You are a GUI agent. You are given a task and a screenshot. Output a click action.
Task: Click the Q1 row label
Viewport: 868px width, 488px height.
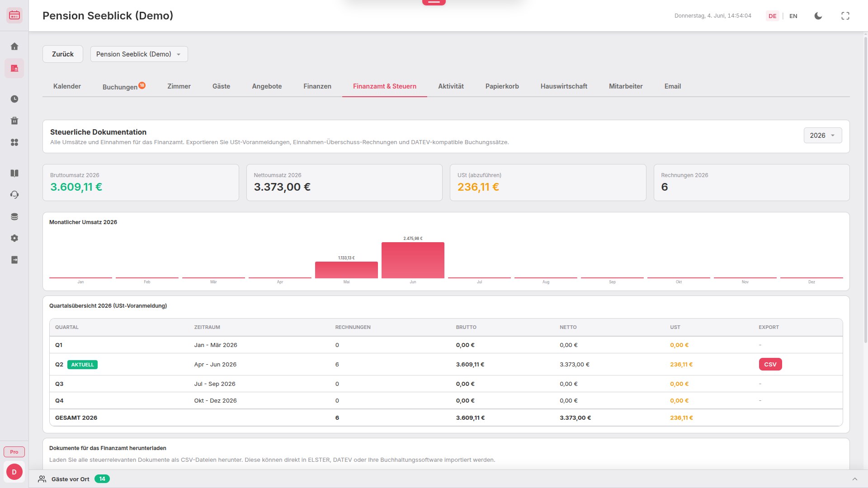pos(59,345)
